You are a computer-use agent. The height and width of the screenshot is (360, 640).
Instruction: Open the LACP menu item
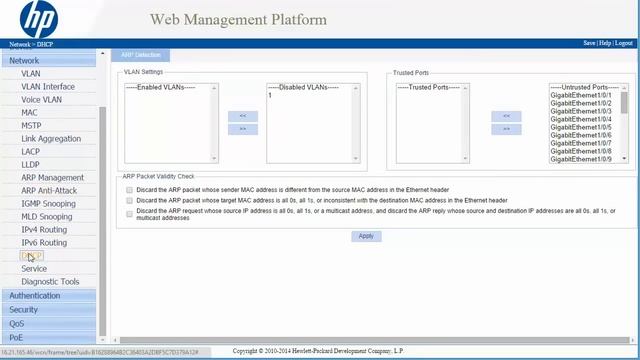point(30,152)
